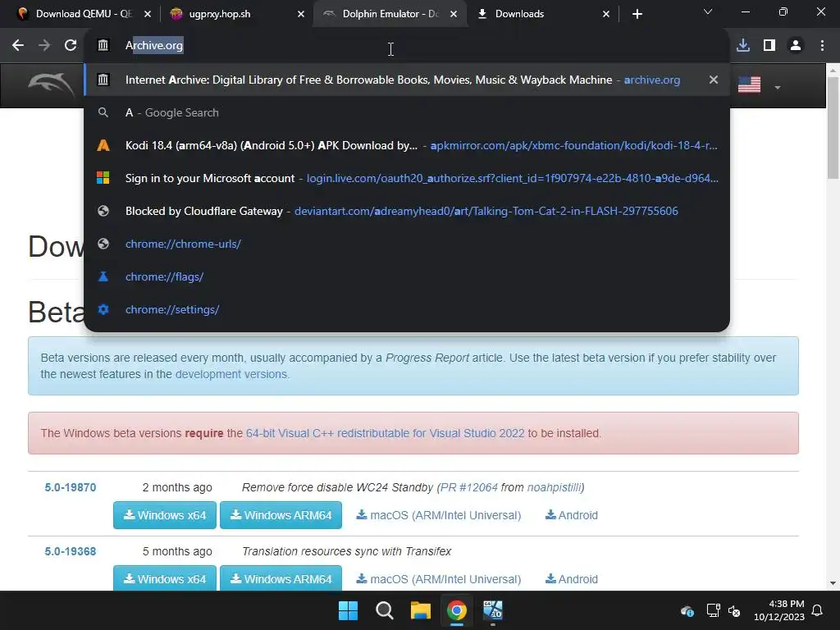Download Windows ARM64 for 5.0-19368
The width and height of the screenshot is (840, 630).
(x=281, y=578)
